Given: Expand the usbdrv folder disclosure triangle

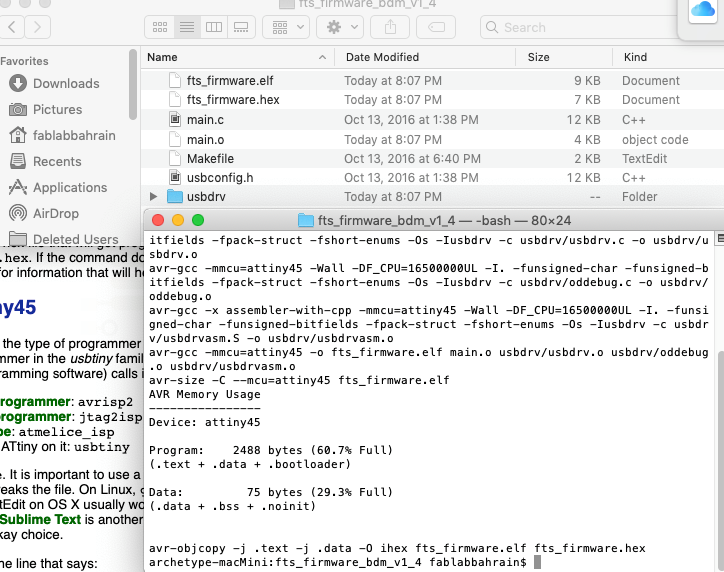Looking at the screenshot, I should click(x=153, y=197).
